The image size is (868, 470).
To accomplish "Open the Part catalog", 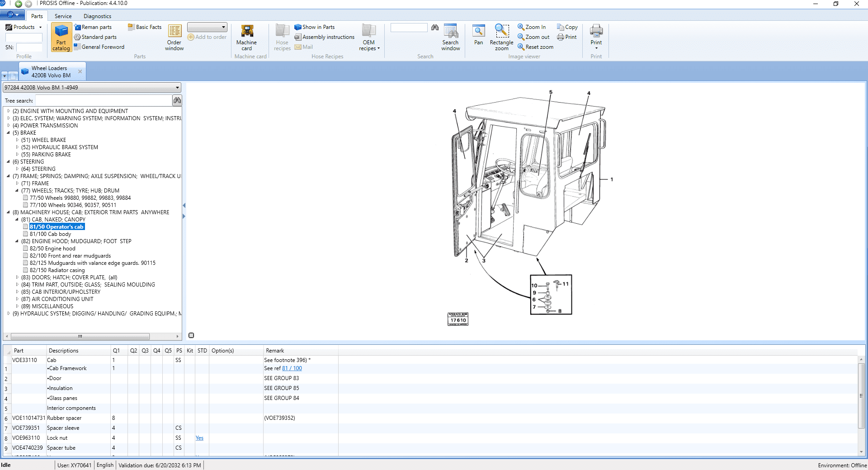I will pyautogui.click(x=61, y=38).
